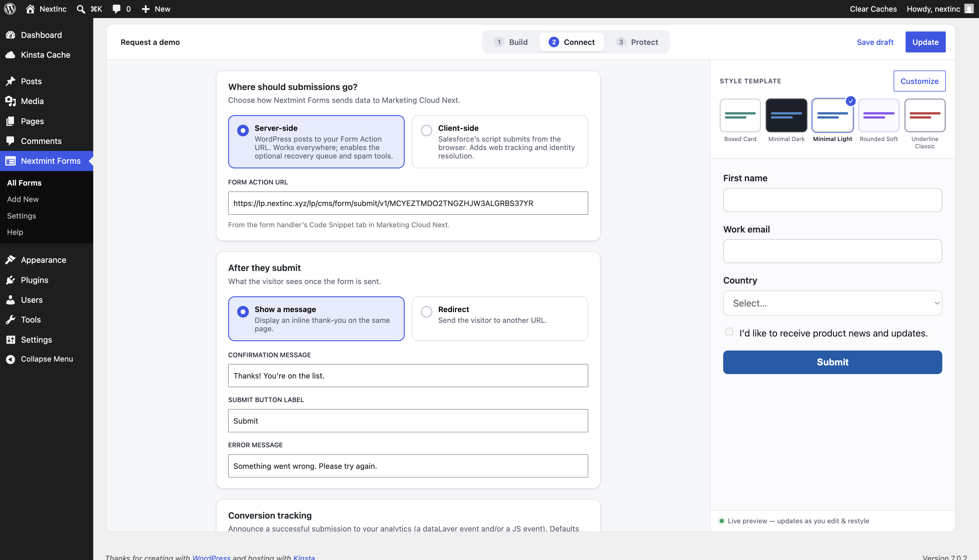Screen dimensions: 979x560
Task: Click the Nextmint Forms form icon
Action: coord(10,161)
